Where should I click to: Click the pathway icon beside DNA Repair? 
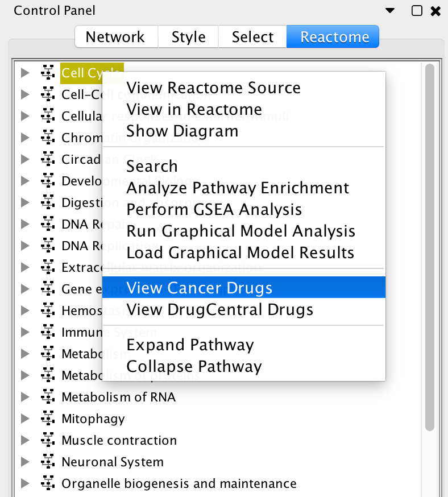coord(48,224)
